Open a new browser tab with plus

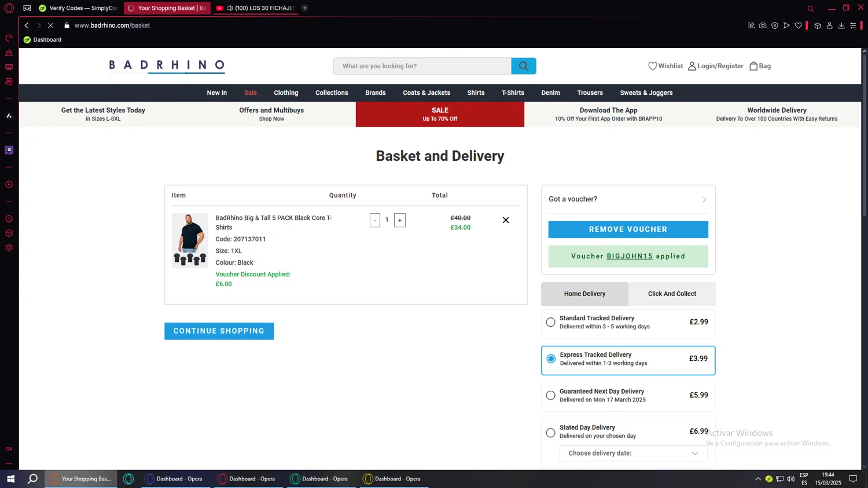coord(305,8)
